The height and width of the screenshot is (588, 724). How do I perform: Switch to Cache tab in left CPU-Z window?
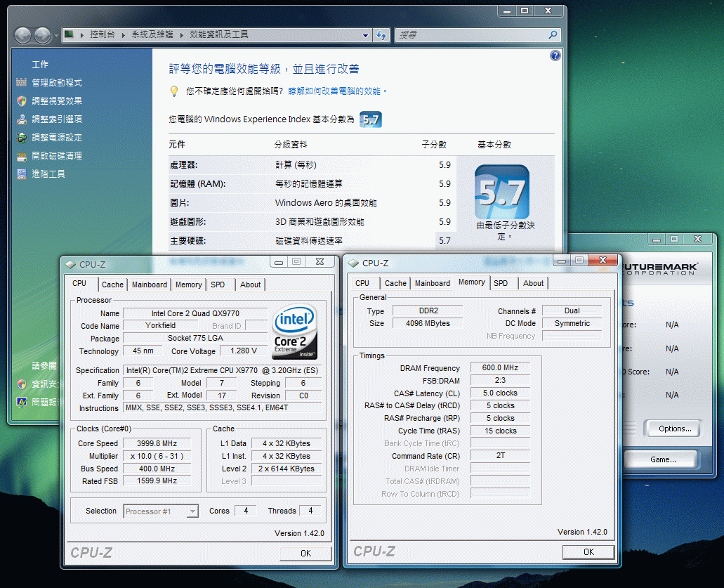pyautogui.click(x=112, y=285)
